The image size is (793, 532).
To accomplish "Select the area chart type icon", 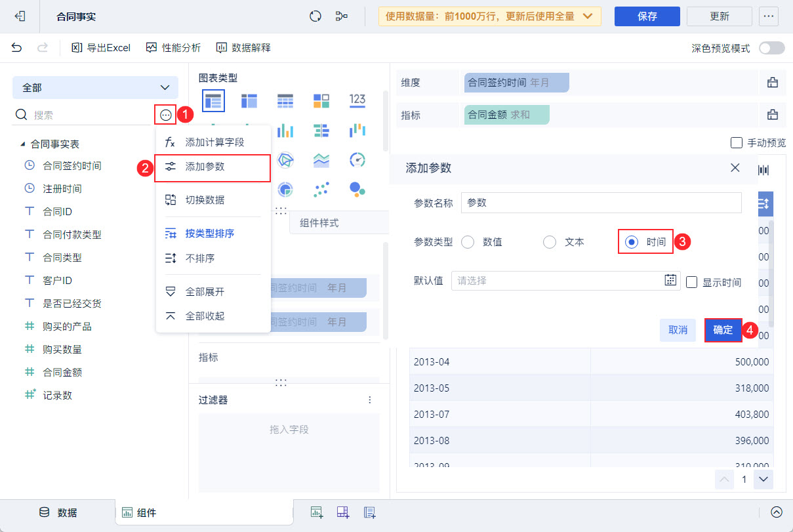I will 321,160.
